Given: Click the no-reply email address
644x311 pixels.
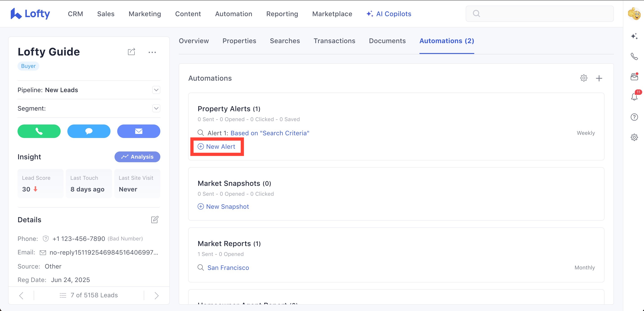Looking at the screenshot, I should (x=104, y=252).
